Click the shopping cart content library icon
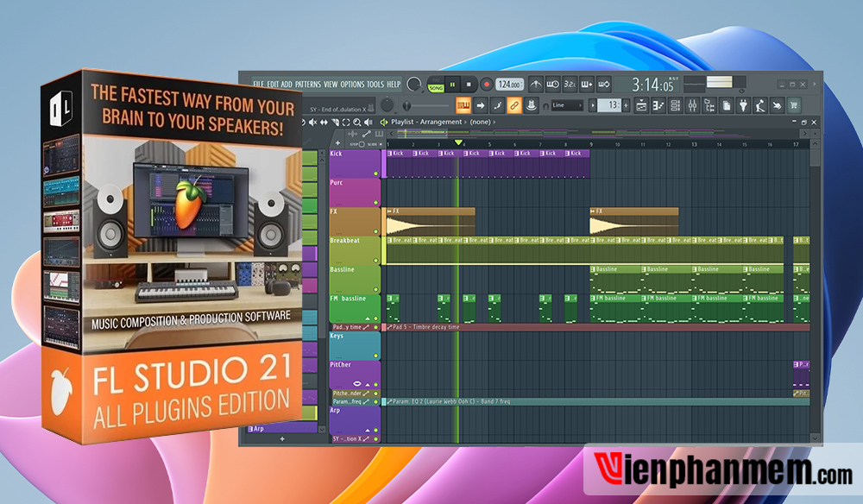This screenshot has height=504, width=863. pos(793,105)
